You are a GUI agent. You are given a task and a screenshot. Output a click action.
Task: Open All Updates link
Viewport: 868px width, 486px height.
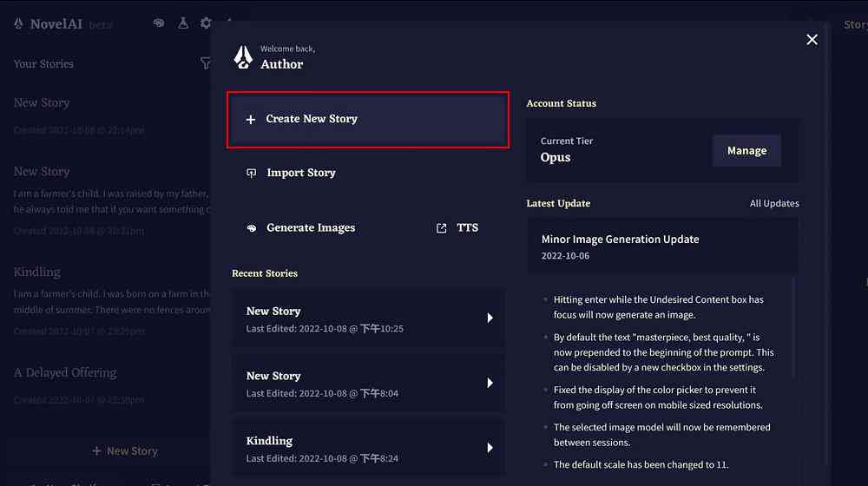point(774,203)
